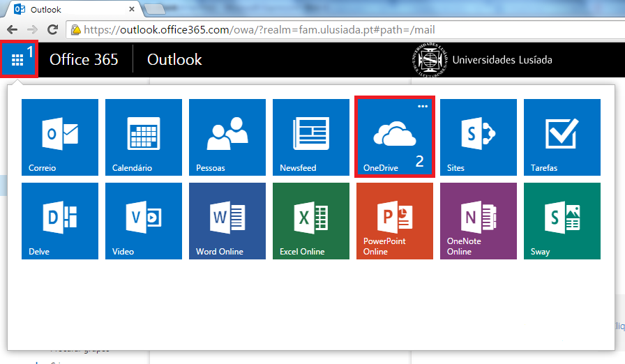The height and width of the screenshot is (364, 625).
Task: Open the Calendário tile
Action: (x=144, y=137)
